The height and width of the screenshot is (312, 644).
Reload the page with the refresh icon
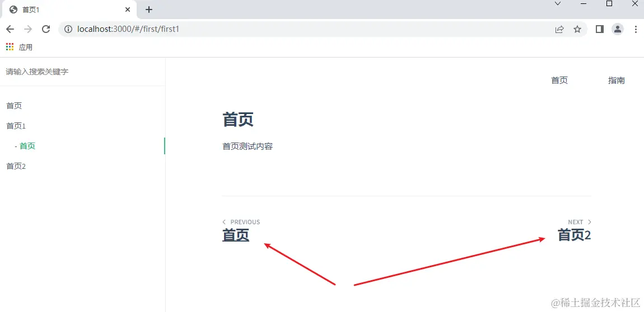tap(46, 29)
